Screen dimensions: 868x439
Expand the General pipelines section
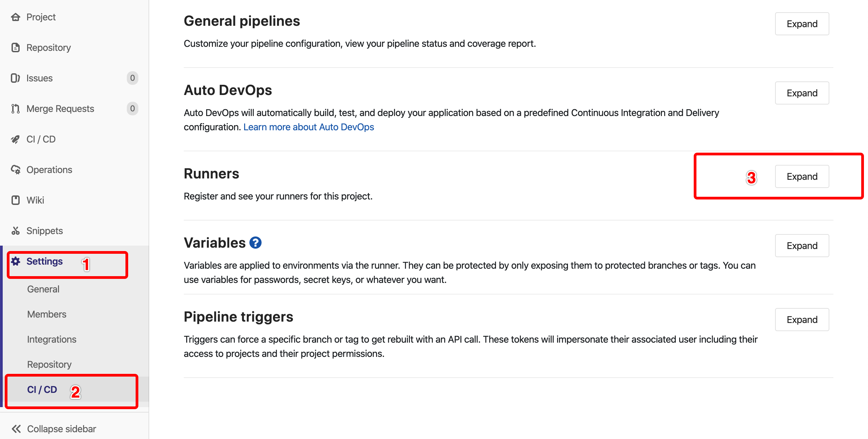(802, 24)
